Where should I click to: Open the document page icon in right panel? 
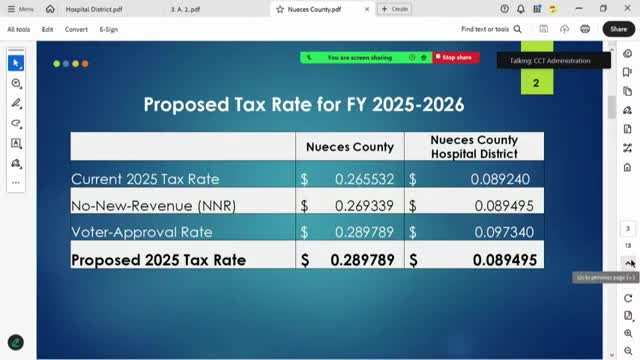point(627,129)
